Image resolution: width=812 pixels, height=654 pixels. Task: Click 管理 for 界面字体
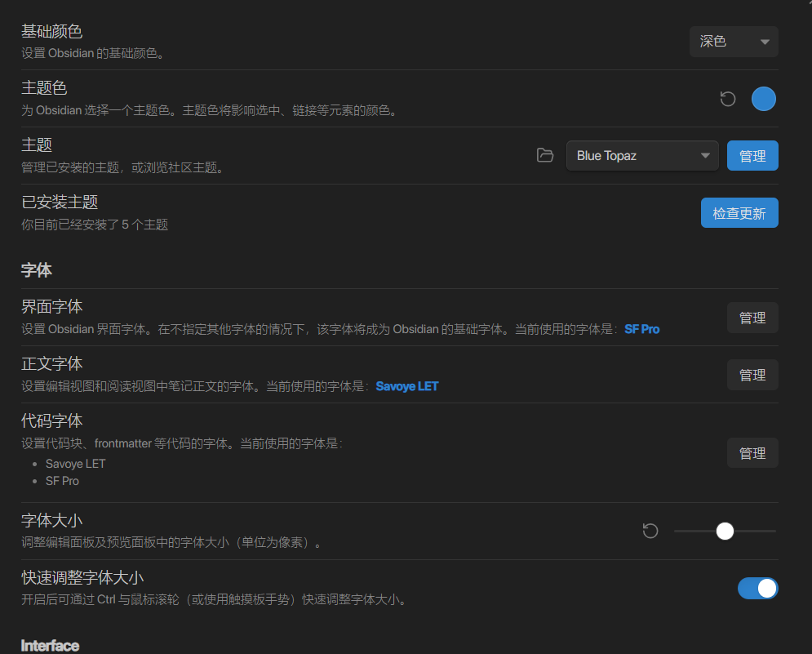click(752, 318)
